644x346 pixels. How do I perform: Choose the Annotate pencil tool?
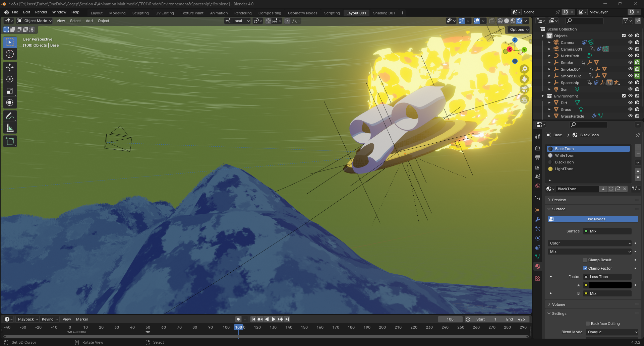coord(10,116)
